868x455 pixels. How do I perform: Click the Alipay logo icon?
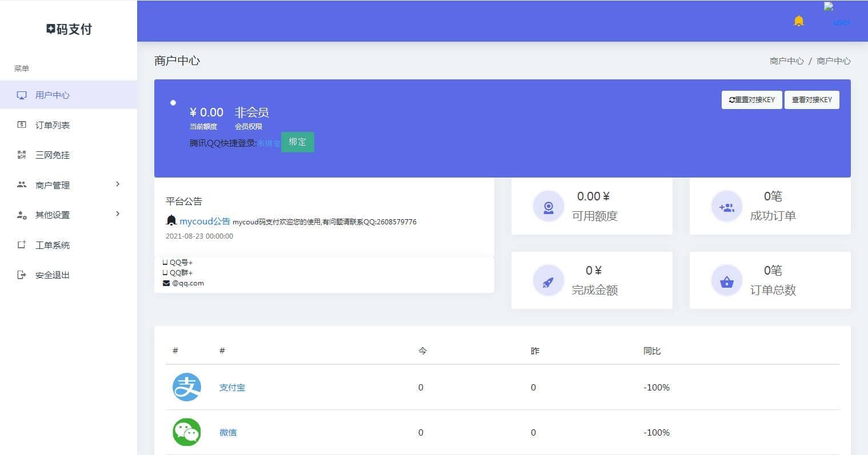coord(187,387)
